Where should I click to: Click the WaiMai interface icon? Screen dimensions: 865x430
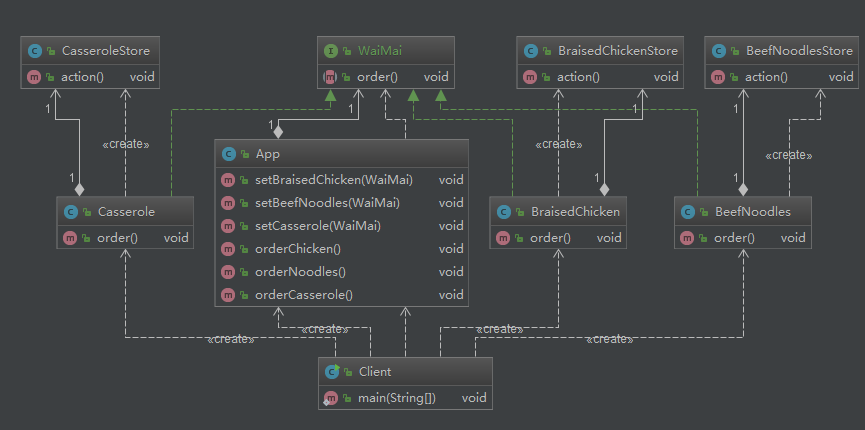(x=331, y=51)
